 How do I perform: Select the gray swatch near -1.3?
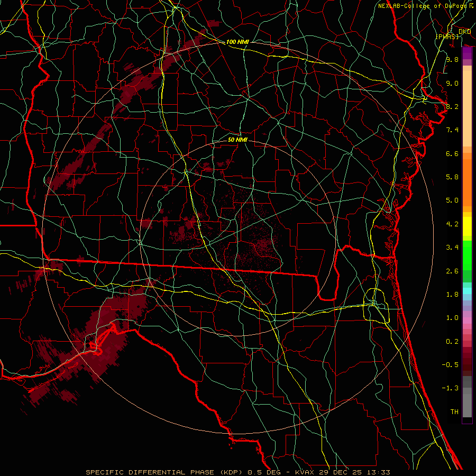click(467, 389)
